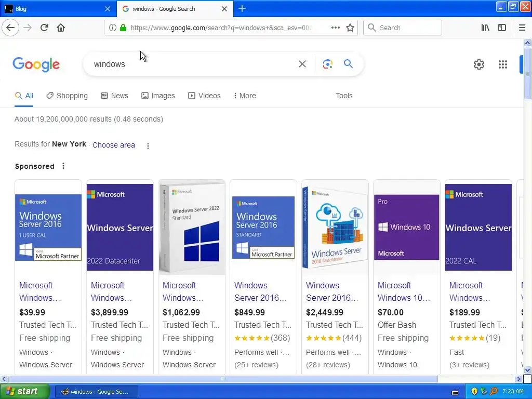Click the magnifier tray icon

tap(494, 392)
